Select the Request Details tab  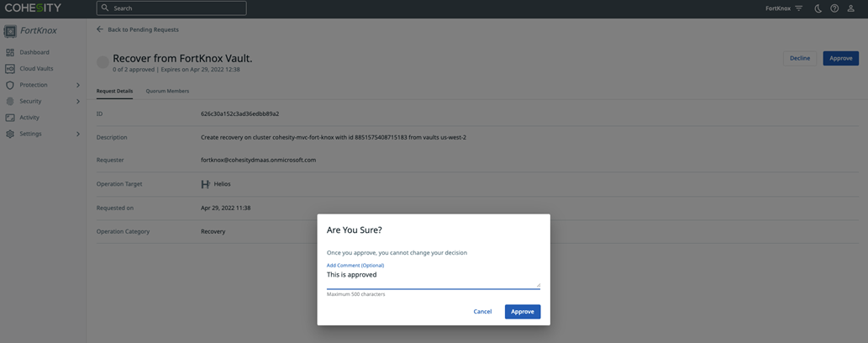pyautogui.click(x=114, y=91)
